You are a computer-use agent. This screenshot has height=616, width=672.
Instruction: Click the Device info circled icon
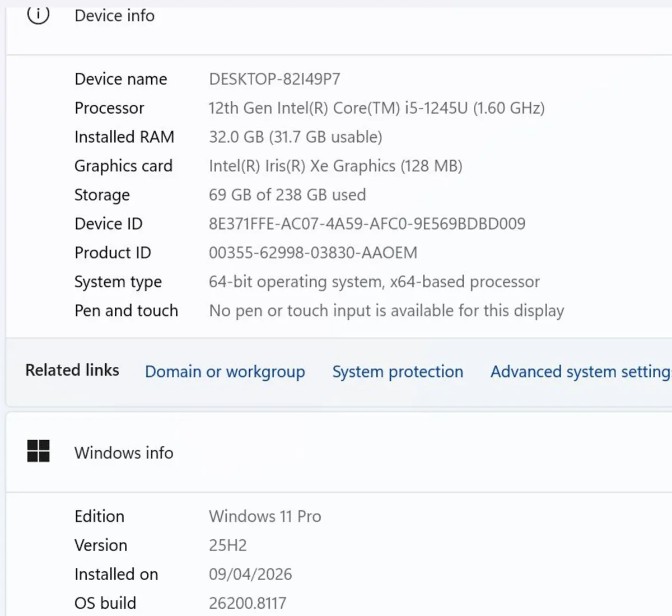click(38, 16)
